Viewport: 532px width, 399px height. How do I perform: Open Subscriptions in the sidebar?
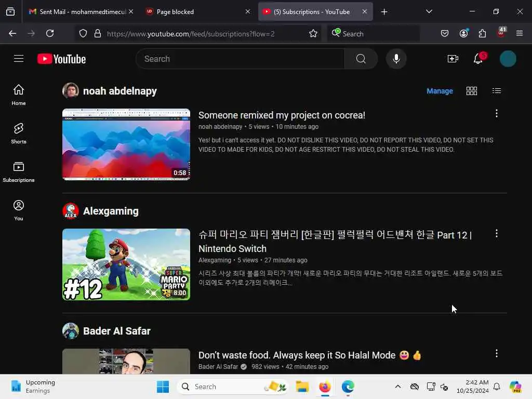pos(19,172)
